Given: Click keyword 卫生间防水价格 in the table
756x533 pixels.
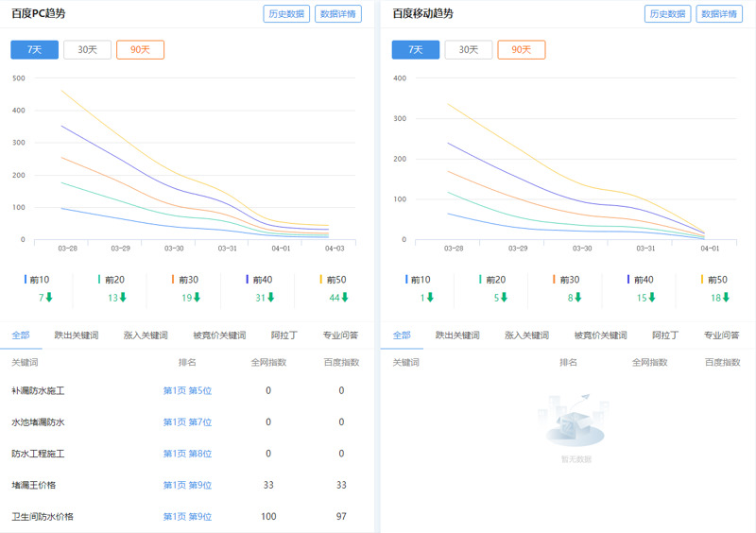Looking at the screenshot, I should click(43, 517).
